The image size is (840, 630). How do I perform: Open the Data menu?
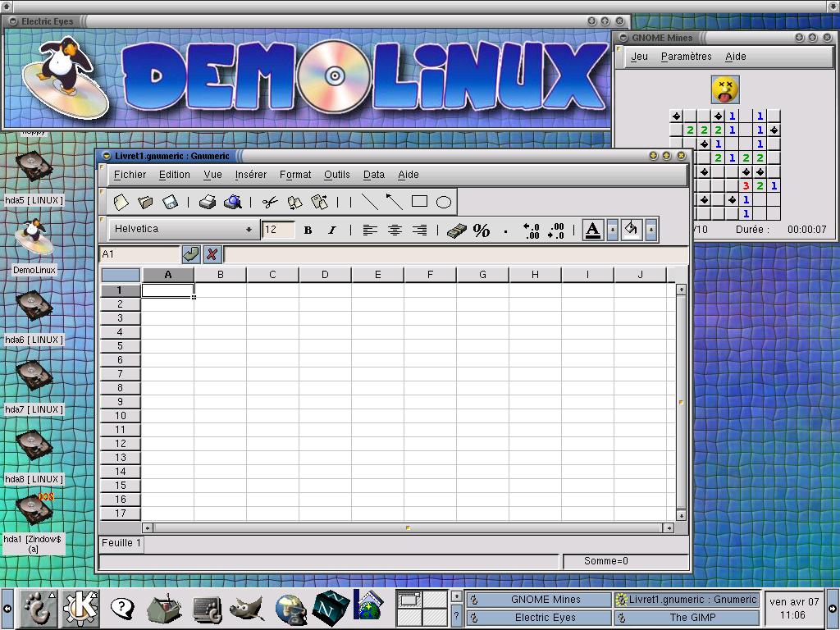point(374,175)
